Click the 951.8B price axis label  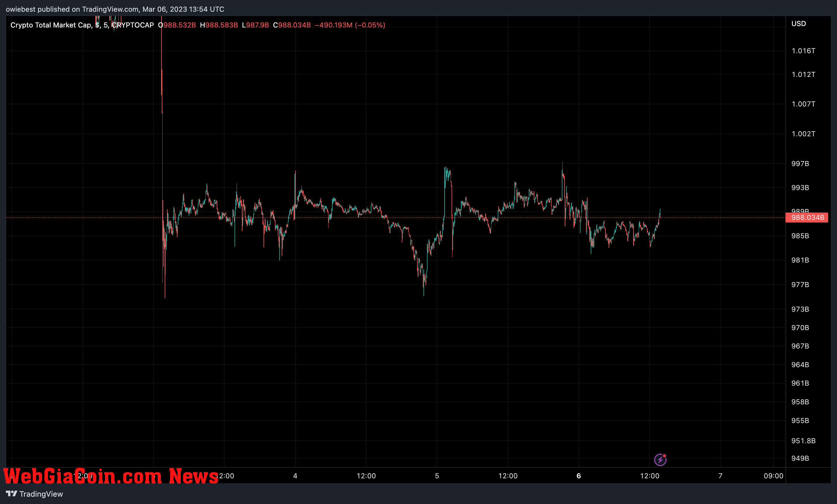click(803, 441)
